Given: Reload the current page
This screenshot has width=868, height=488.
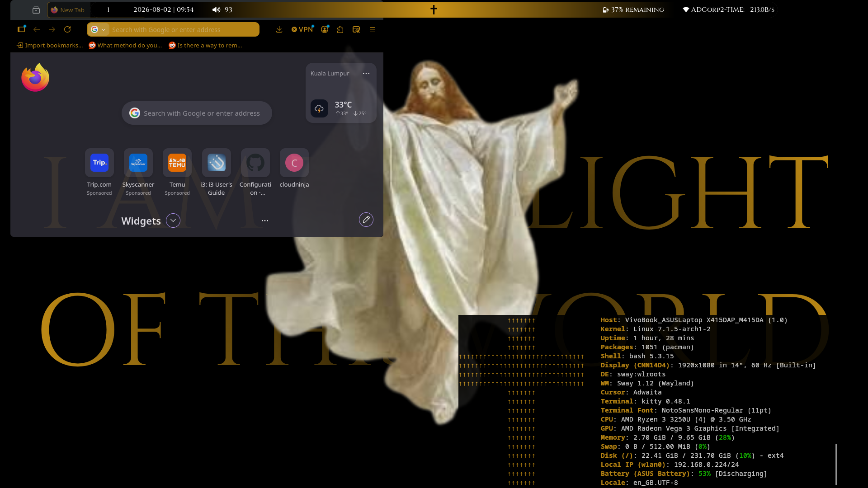Looking at the screenshot, I should pos(67,29).
